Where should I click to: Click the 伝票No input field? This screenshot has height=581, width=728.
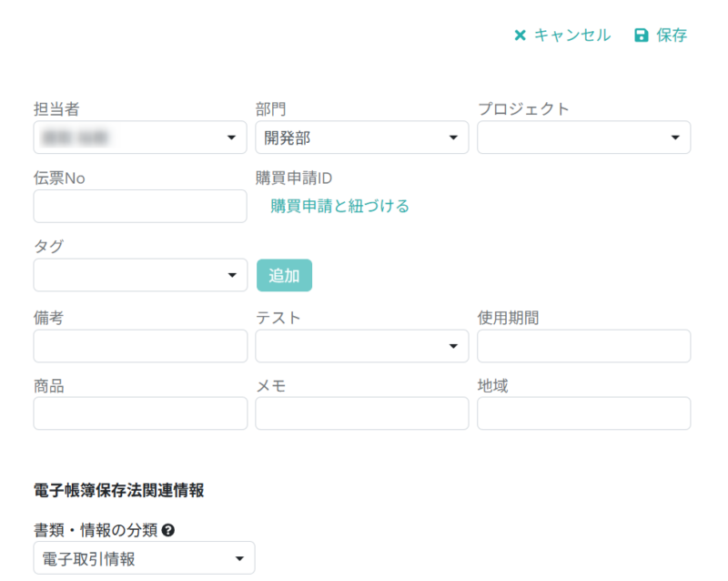pyautogui.click(x=139, y=206)
